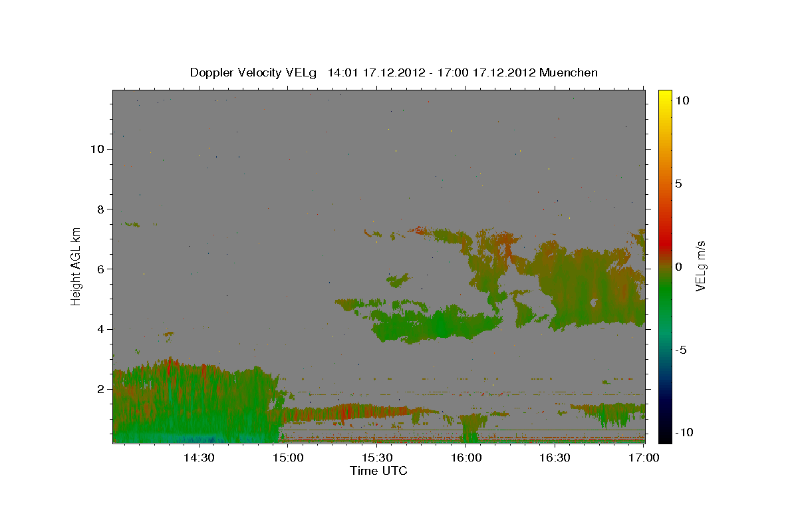Screen dimensions: 798x532
Task: Click the '14:30' time tick label
Action: 198,458
